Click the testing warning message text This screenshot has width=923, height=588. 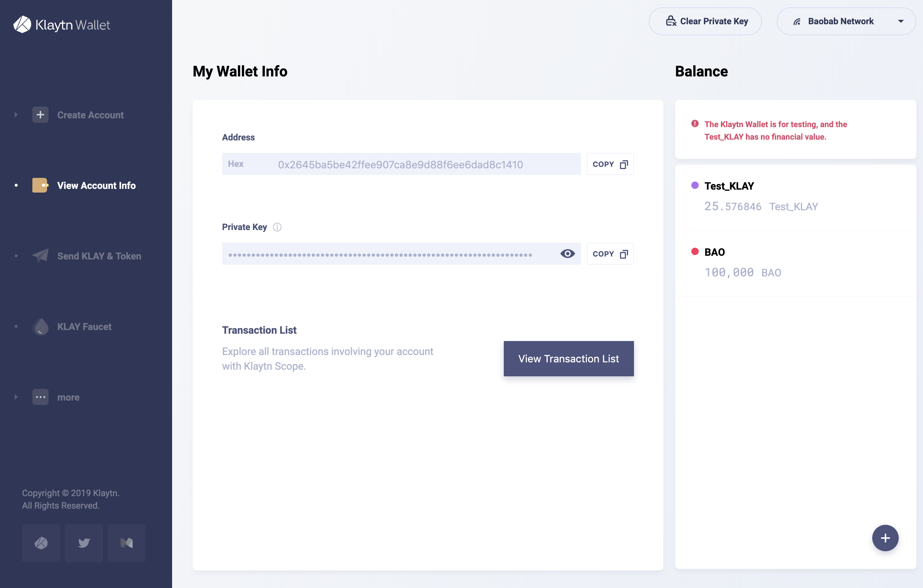click(x=776, y=130)
